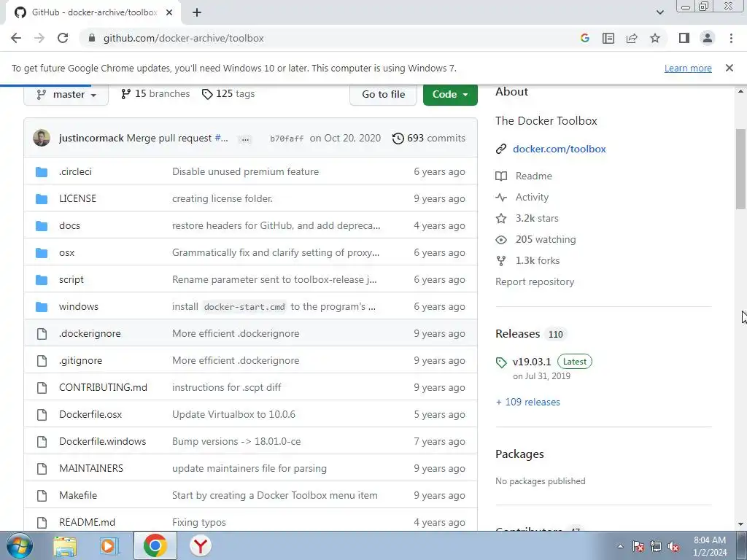Image resolution: width=747 pixels, height=560 pixels.
Task: Bookmark this page with the star icon
Action: [655, 38]
